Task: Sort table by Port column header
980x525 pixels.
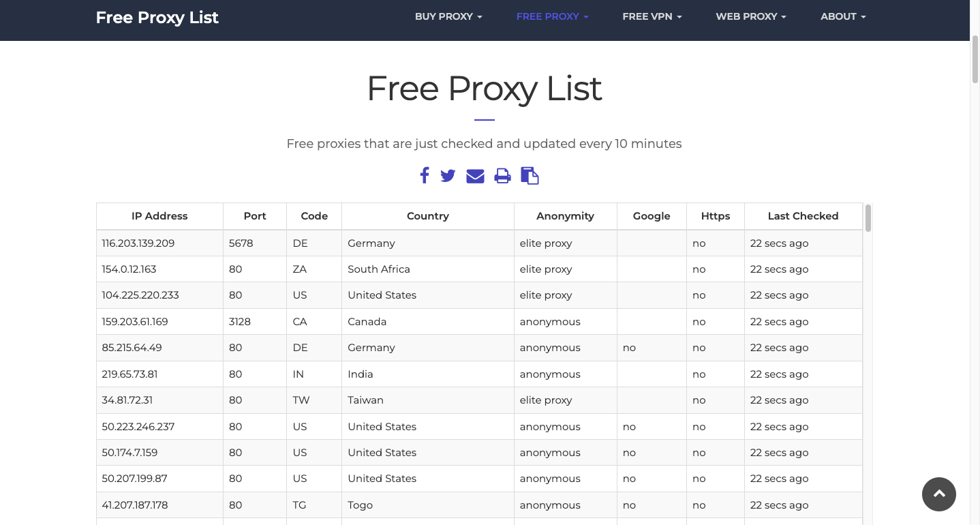Action: coord(255,216)
